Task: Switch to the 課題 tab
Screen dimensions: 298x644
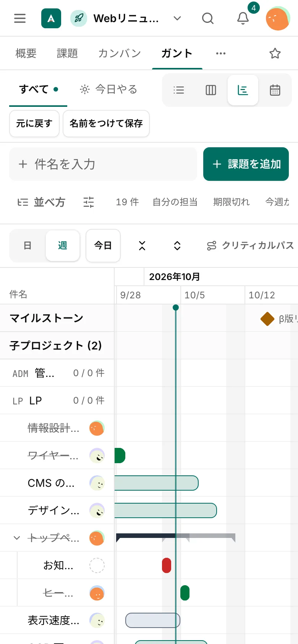Action: [67, 53]
